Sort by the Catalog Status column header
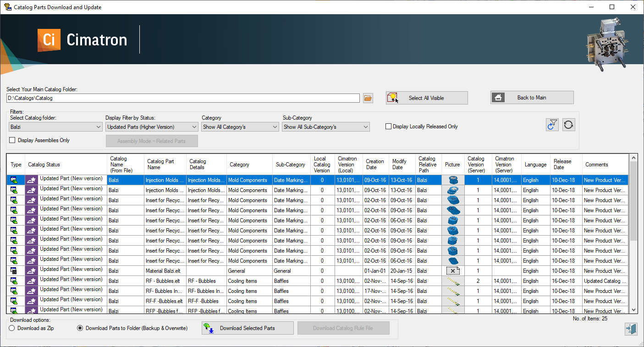This screenshot has height=347, width=644. pyautogui.click(x=66, y=165)
